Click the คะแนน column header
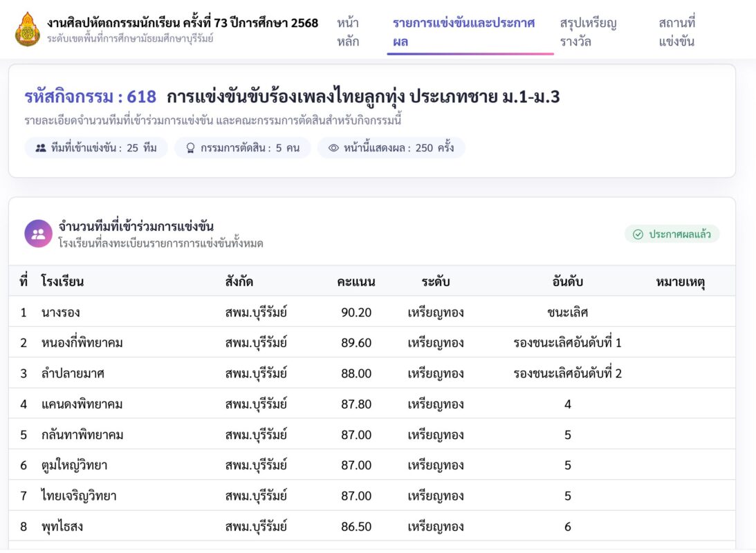The height and width of the screenshot is (553, 756). (x=356, y=282)
